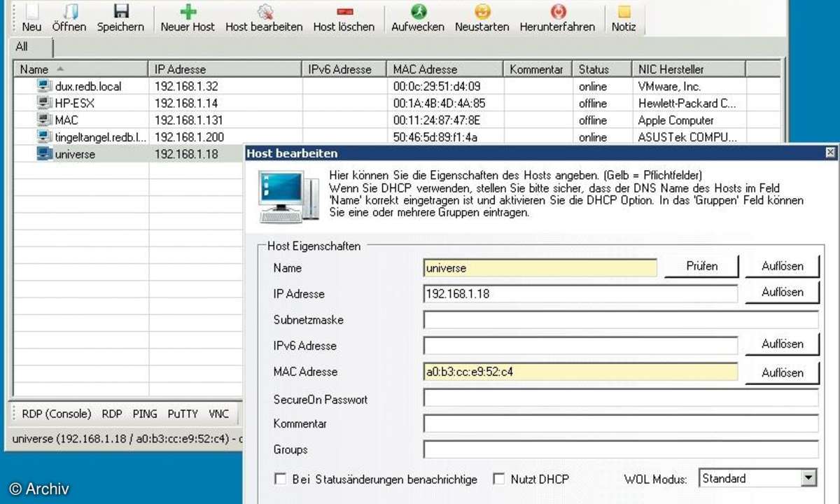
Task: Focus the IP Adresse input field
Action: click(x=580, y=293)
